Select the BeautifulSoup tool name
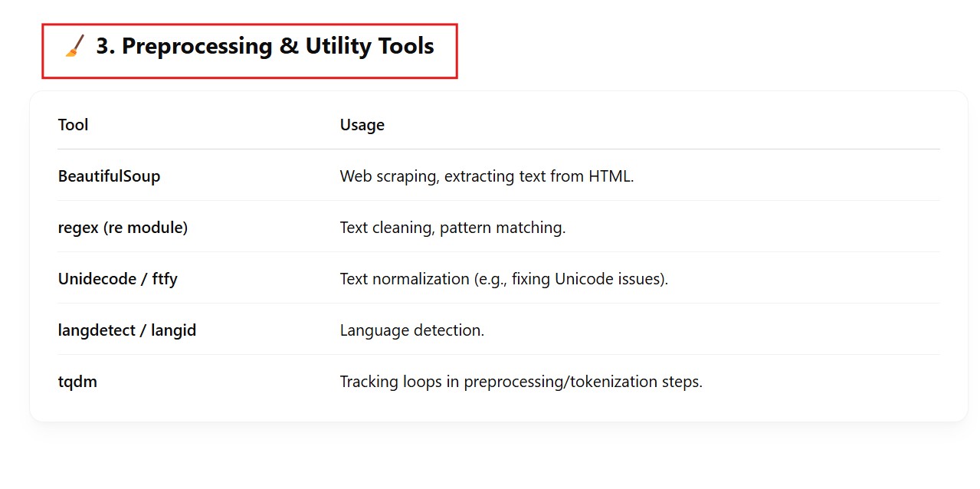980x489 pixels. (x=109, y=176)
